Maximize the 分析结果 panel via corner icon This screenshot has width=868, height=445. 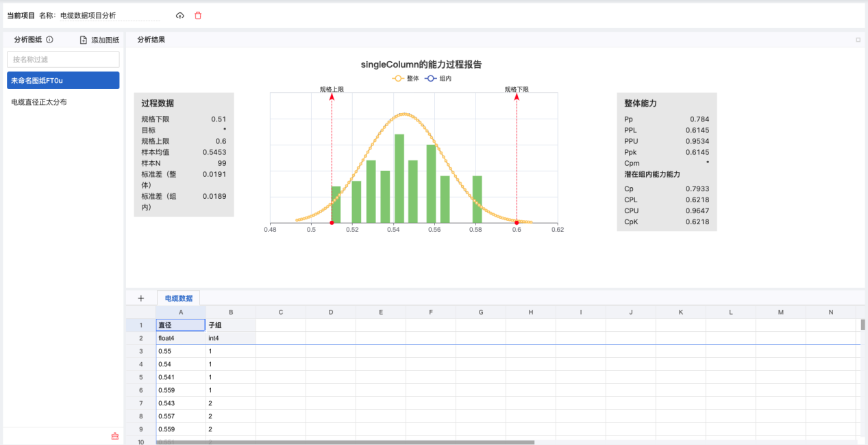click(858, 40)
